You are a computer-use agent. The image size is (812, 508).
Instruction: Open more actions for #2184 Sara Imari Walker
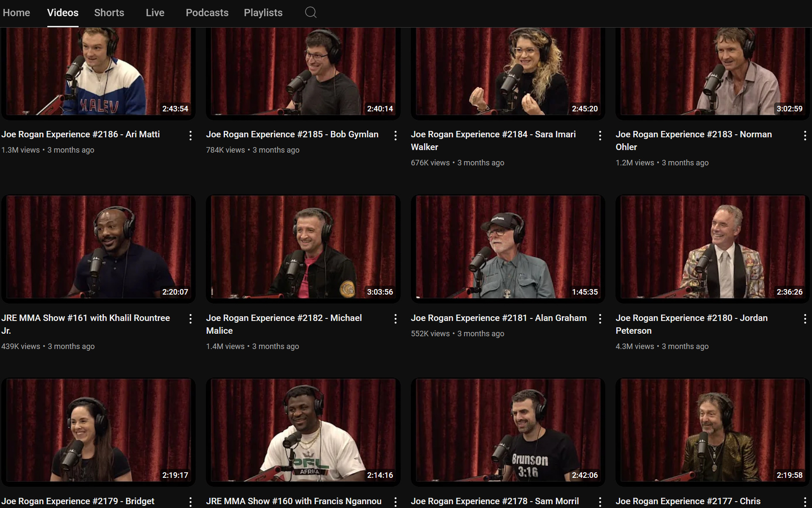point(600,135)
